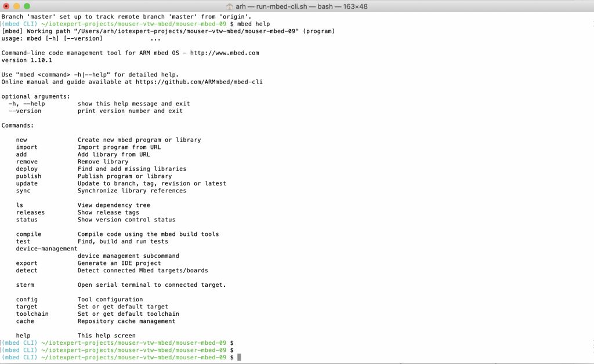
Task: Click the 'config' command name
Action: point(27,299)
